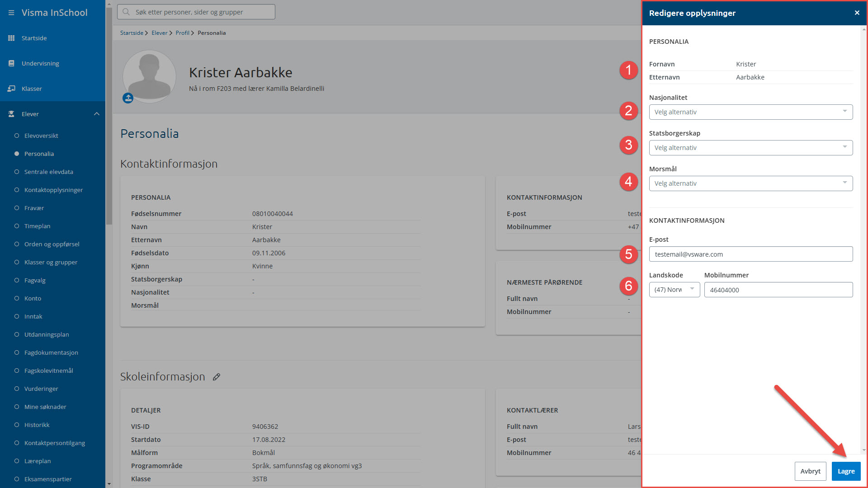The image size is (868, 488).
Task: Open the Nasjonalitet dropdown
Action: (x=750, y=112)
